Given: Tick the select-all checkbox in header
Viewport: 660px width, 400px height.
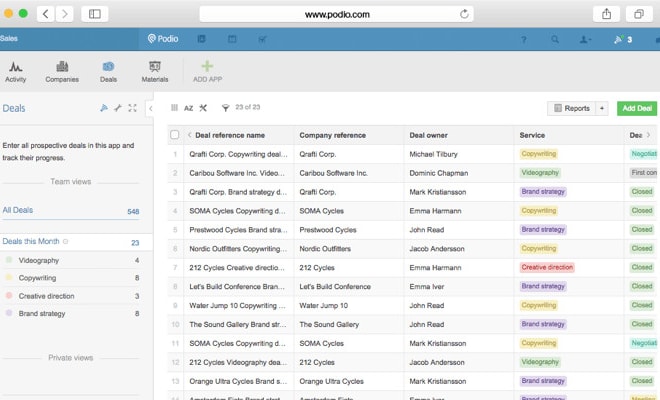Looking at the screenshot, I should pos(175,135).
